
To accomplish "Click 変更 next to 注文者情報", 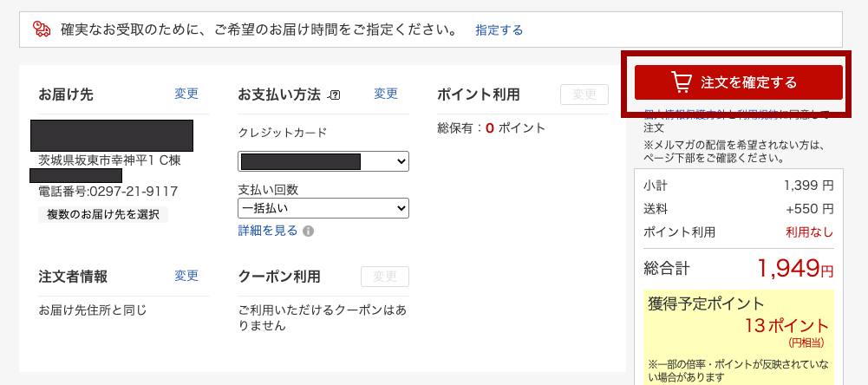I will tap(186, 276).
